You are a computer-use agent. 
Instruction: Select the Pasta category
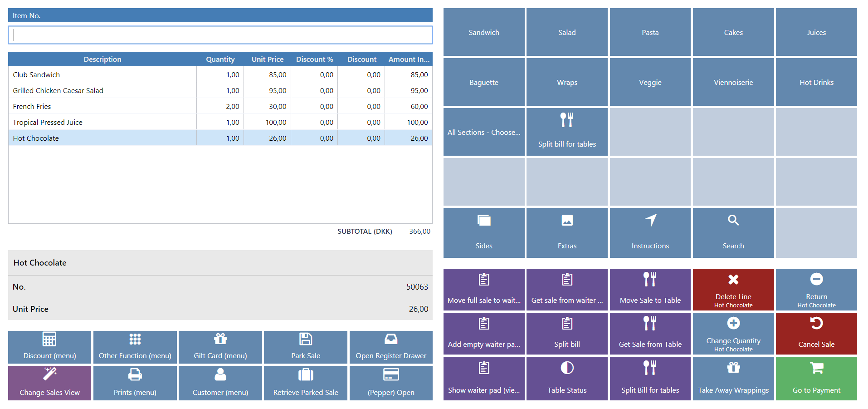[650, 32]
